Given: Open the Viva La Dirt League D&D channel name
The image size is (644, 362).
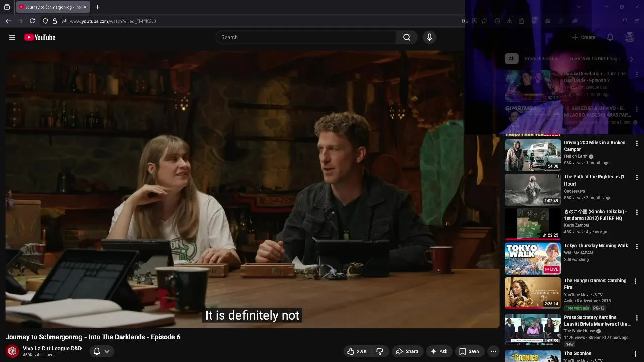Looking at the screenshot, I should (52, 348).
